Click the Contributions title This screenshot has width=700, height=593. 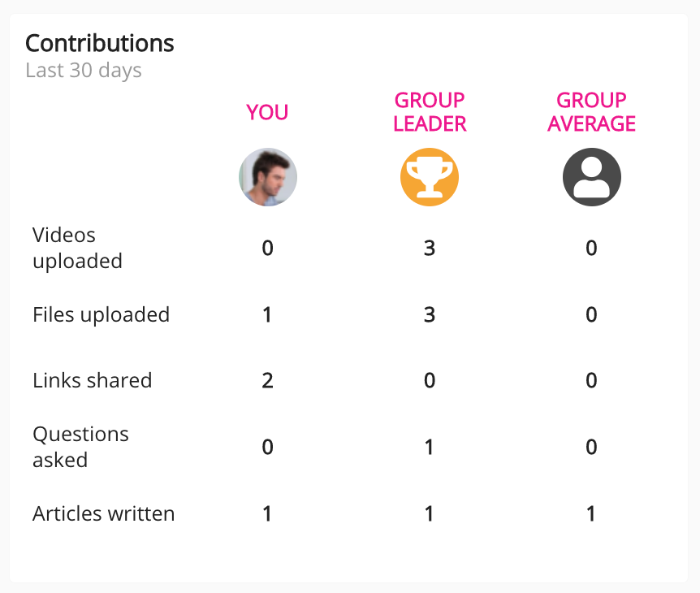click(x=100, y=42)
